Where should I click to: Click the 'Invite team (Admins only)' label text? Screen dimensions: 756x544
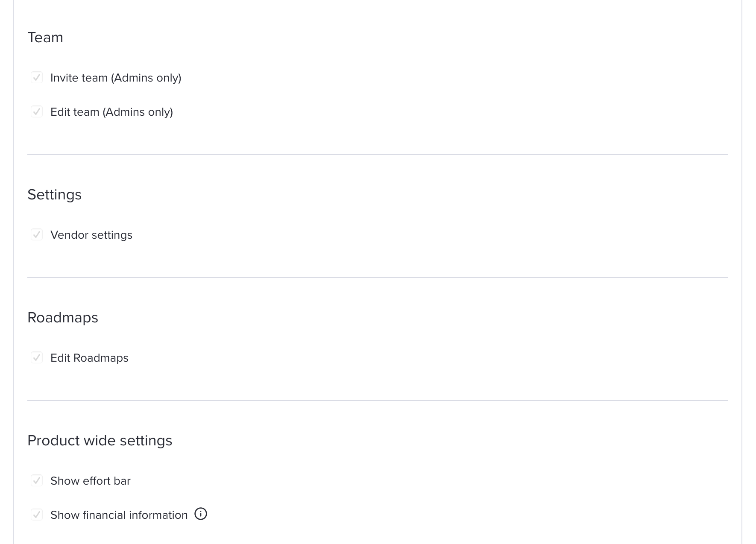click(116, 78)
